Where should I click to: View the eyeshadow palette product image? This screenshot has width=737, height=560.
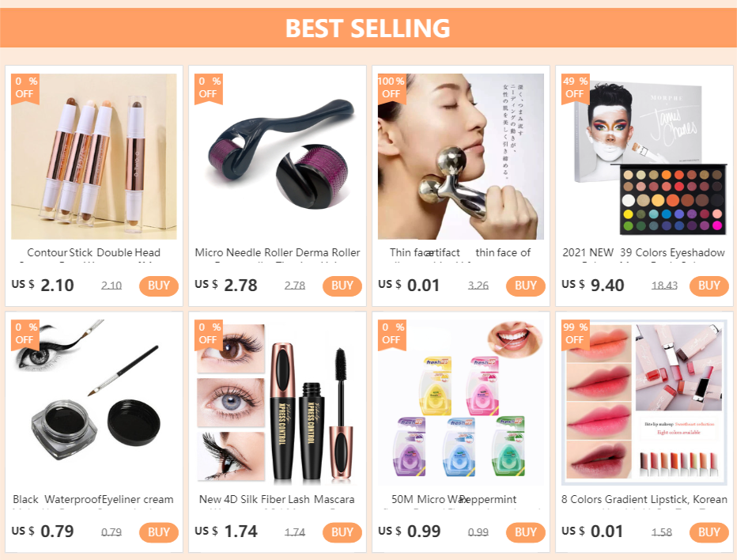(644, 157)
